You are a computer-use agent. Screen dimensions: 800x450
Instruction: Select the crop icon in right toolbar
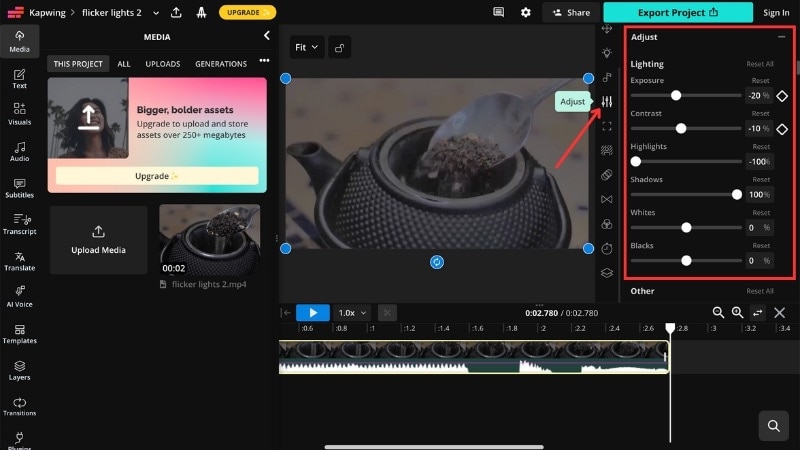[607, 126]
